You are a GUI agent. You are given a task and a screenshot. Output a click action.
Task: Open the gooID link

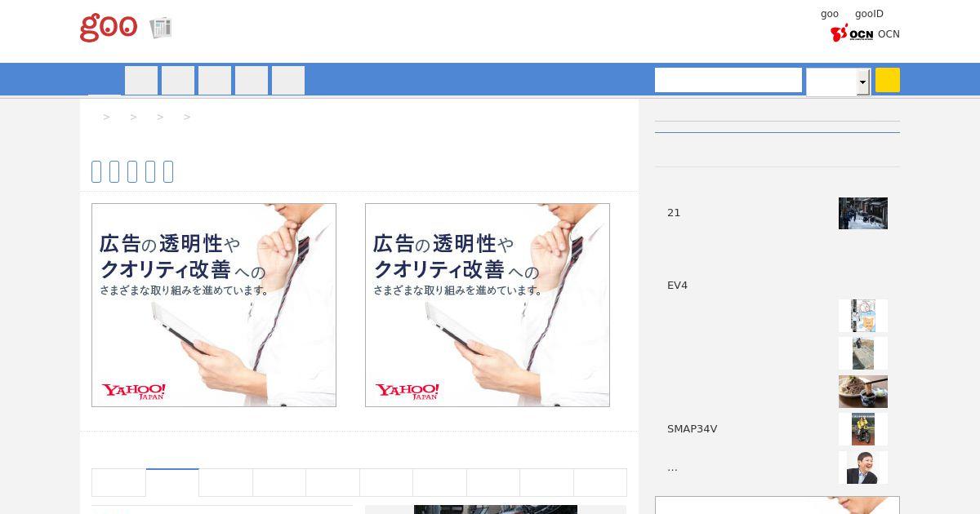tap(869, 14)
